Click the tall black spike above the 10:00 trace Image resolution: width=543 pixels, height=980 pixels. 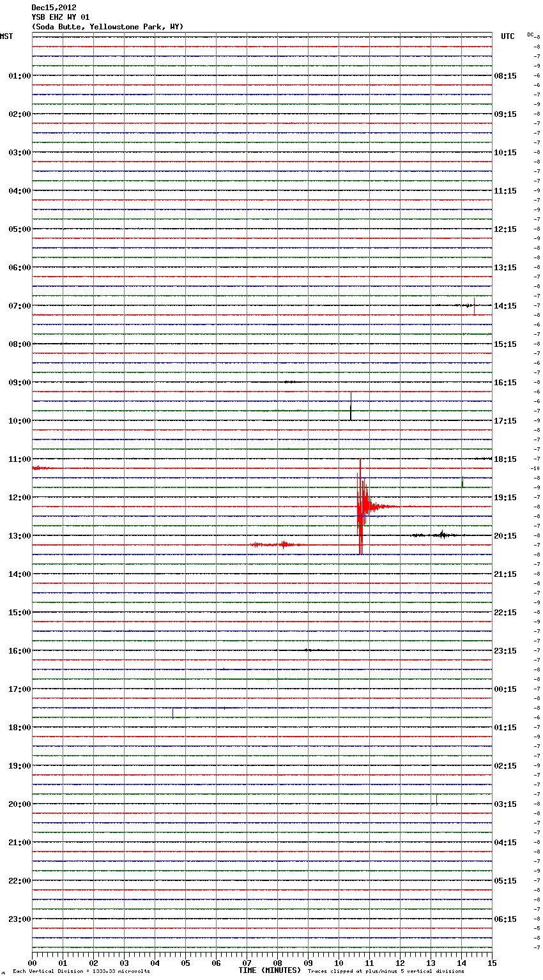[x=351, y=407]
